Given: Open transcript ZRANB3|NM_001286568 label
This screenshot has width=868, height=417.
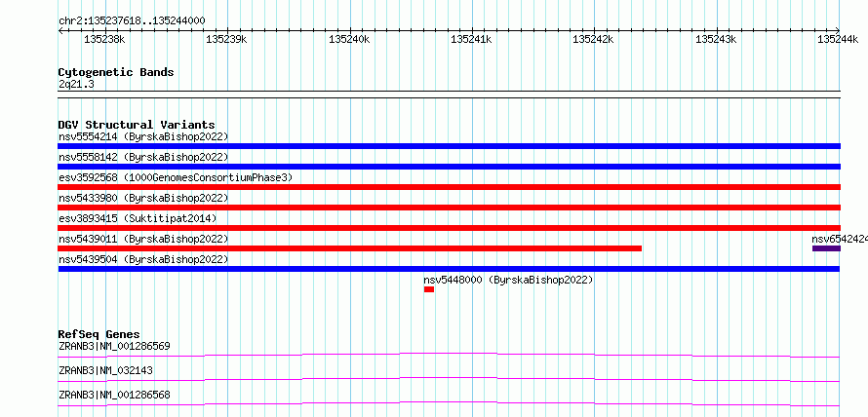Looking at the screenshot, I should (x=114, y=395).
